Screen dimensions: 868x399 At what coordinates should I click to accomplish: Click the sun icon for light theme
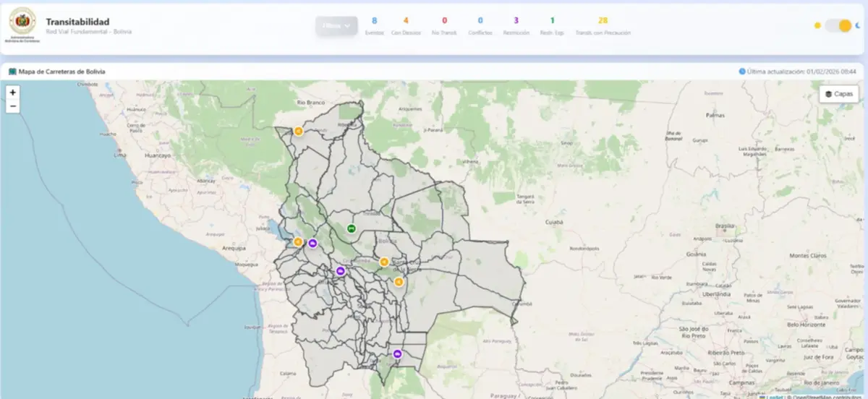pos(817,25)
